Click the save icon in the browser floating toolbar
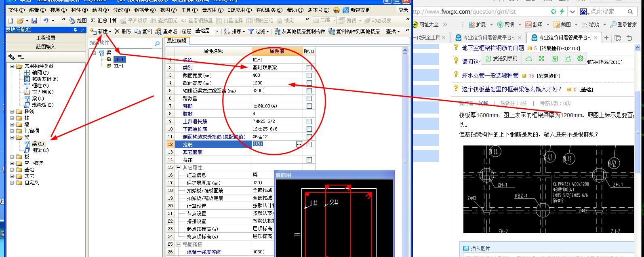 point(554,59)
